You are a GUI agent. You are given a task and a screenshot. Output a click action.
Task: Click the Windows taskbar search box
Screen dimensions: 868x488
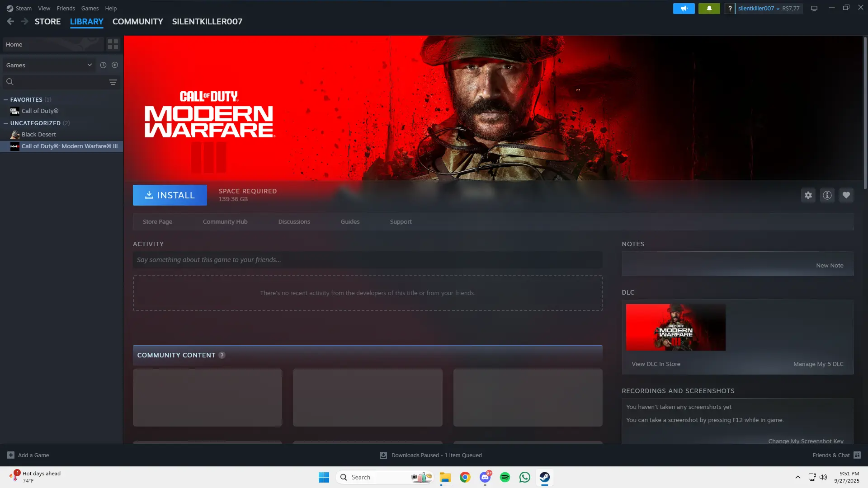(384, 477)
